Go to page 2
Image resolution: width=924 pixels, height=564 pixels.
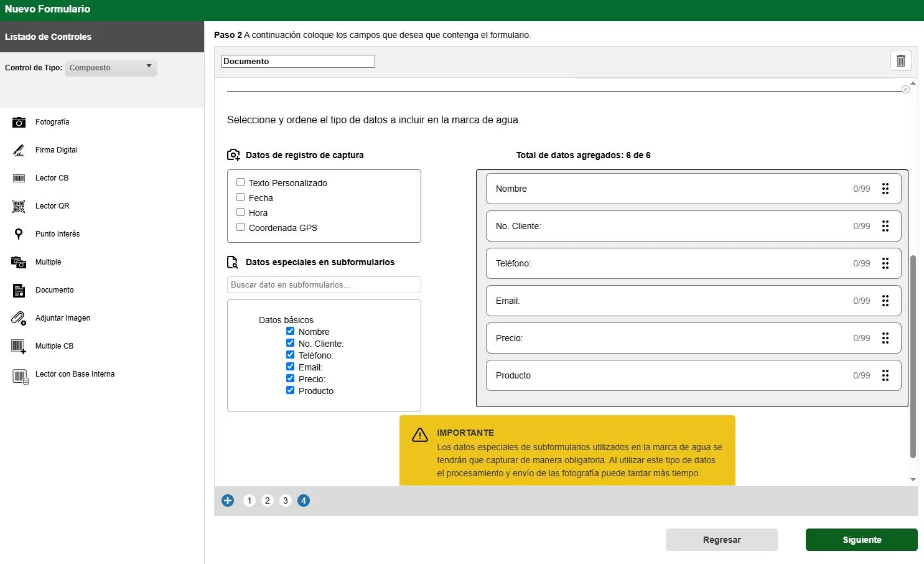click(268, 501)
